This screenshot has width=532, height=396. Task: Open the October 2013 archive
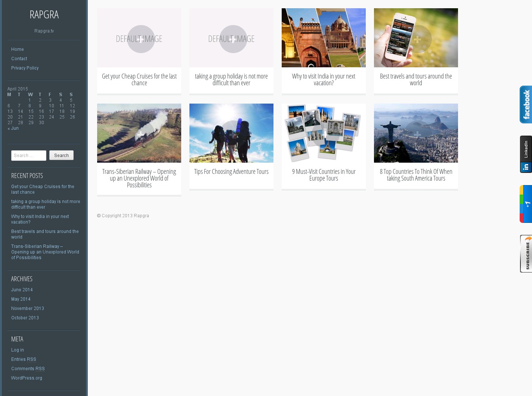click(25, 318)
